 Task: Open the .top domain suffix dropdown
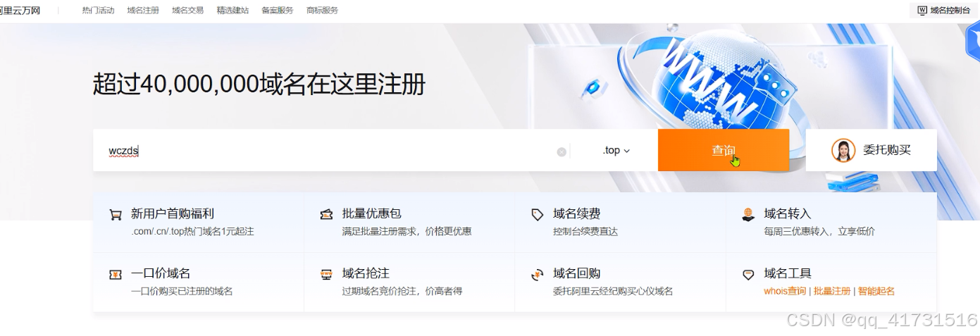(x=616, y=150)
